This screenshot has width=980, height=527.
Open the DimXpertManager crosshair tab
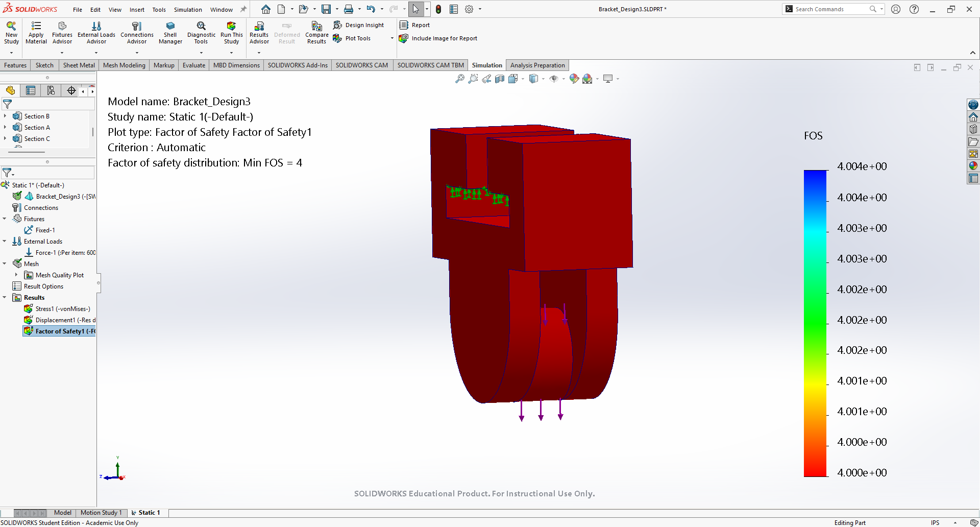pyautogui.click(x=71, y=90)
